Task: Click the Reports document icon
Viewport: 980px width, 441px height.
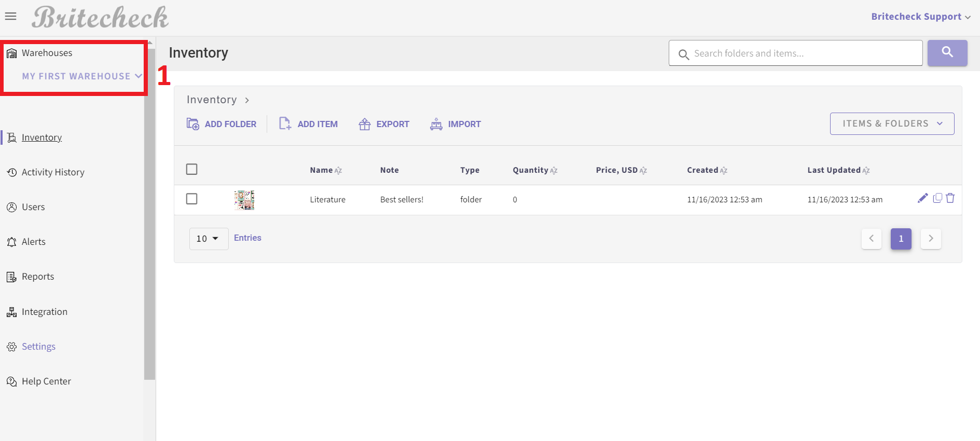Action: click(11, 277)
